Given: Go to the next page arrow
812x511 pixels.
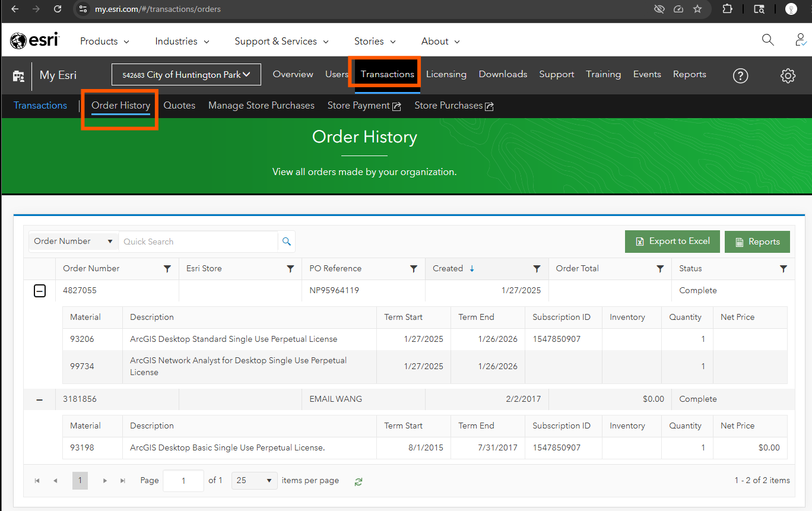Looking at the screenshot, I should 105,481.
